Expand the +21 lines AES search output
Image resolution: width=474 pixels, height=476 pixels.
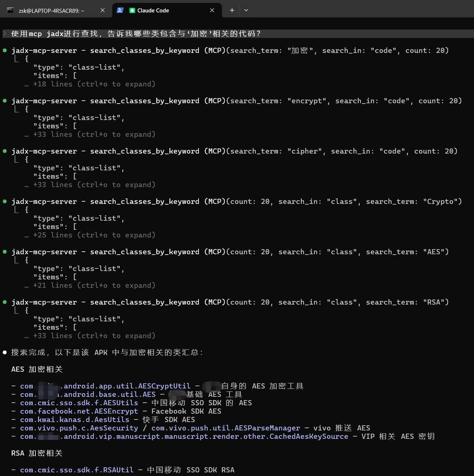pos(94,286)
